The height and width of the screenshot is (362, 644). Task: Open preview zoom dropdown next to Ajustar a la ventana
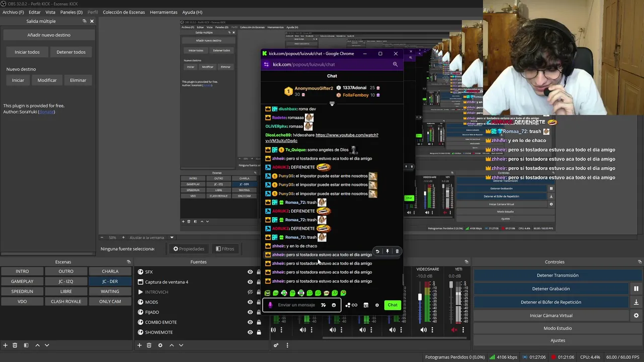172,237
